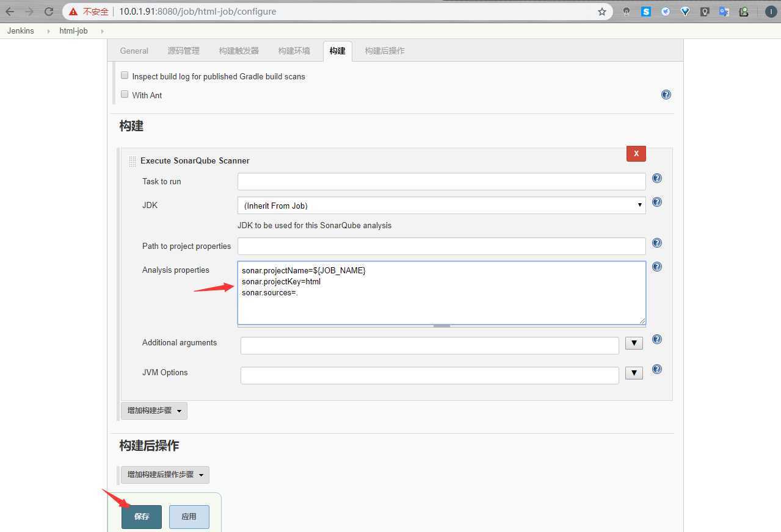Click the Task to run input
Viewport: 781px width, 532px height.
(x=441, y=182)
